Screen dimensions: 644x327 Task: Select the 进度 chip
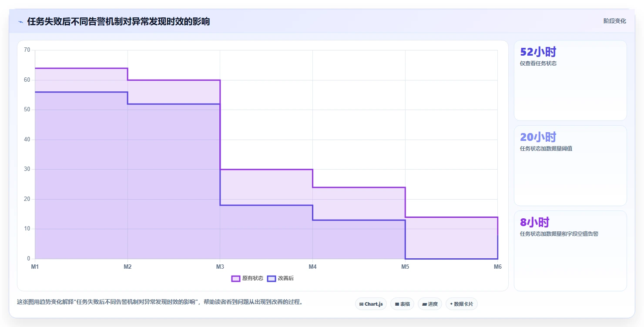pos(430,304)
